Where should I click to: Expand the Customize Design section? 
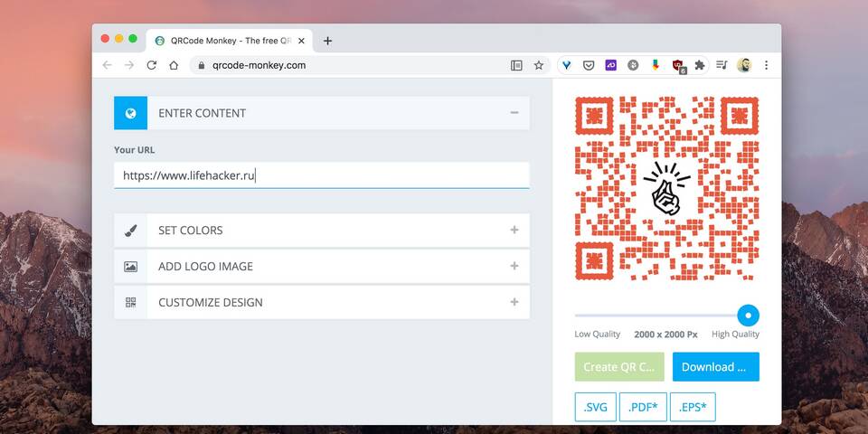point(514,303)
